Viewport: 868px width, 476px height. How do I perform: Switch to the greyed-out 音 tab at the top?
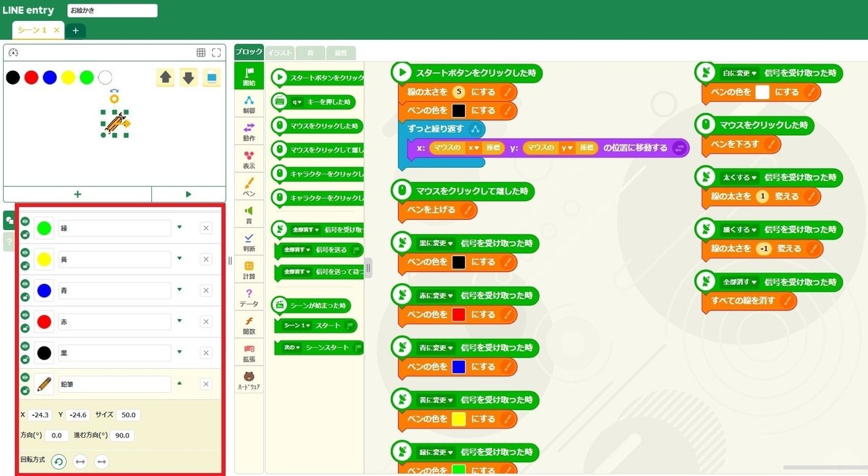pos(310,53)
